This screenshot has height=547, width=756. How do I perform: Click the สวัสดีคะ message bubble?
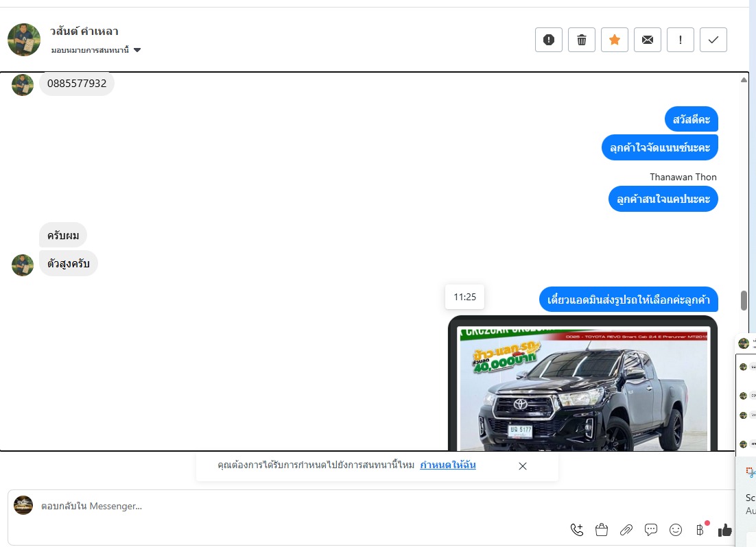pos(692,119)
